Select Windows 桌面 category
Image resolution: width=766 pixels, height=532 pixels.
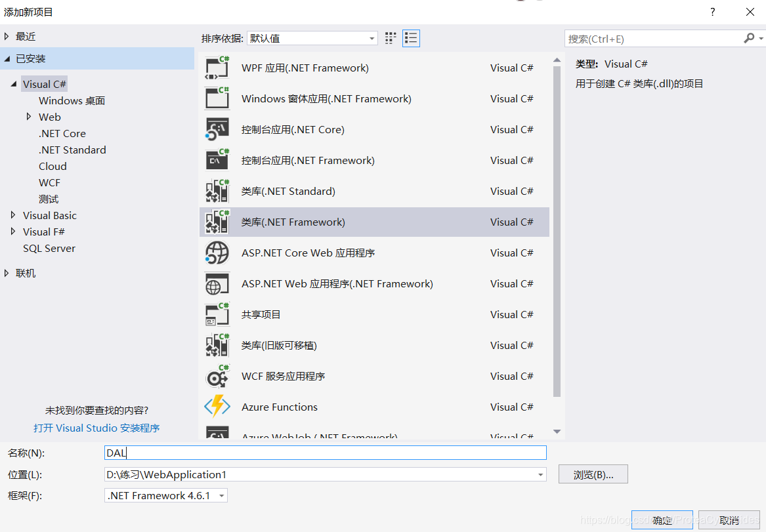coord(72,100)
